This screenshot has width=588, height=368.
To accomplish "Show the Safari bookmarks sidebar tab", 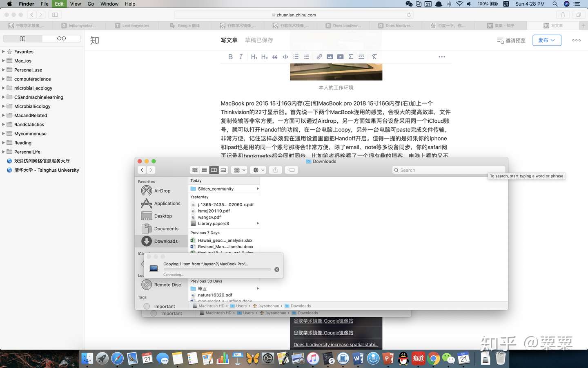I will click(22, 38).
